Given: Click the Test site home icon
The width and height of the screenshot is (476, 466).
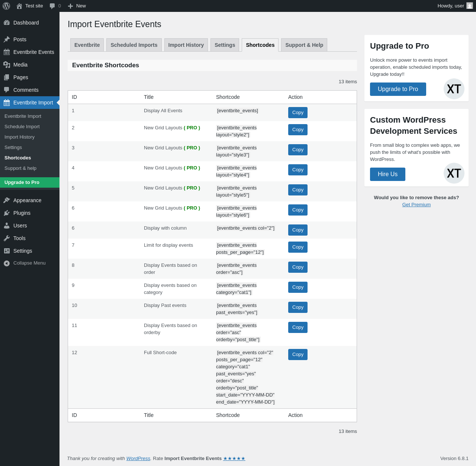Looking at the screenshot, I should 19,6.
